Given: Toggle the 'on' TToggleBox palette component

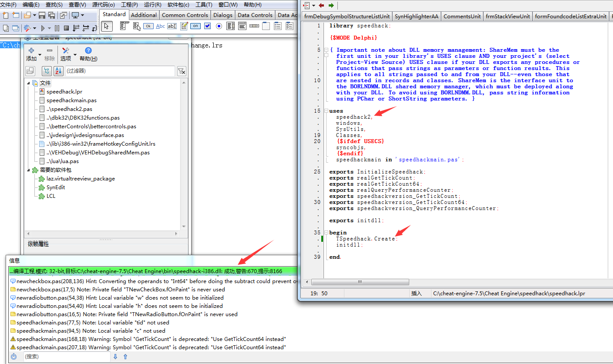Looking at the screenshot, I should 195,26.
